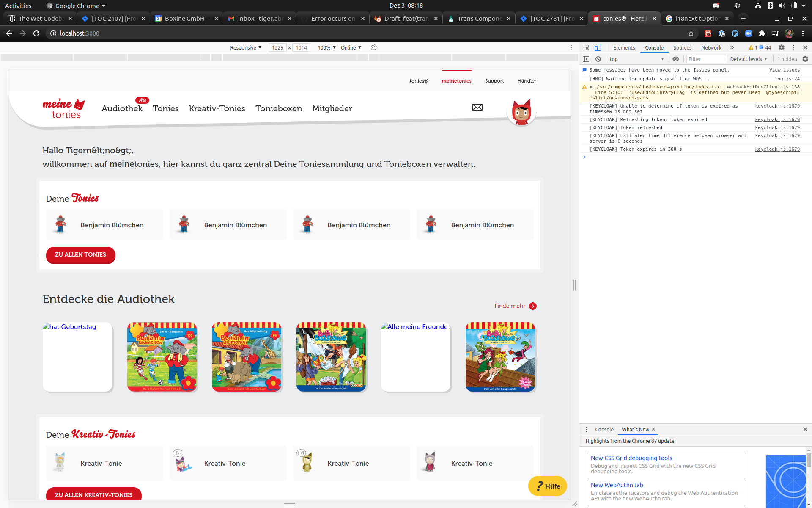Show the console sidebar panel

pyautogui.click(x=586, y=59)
